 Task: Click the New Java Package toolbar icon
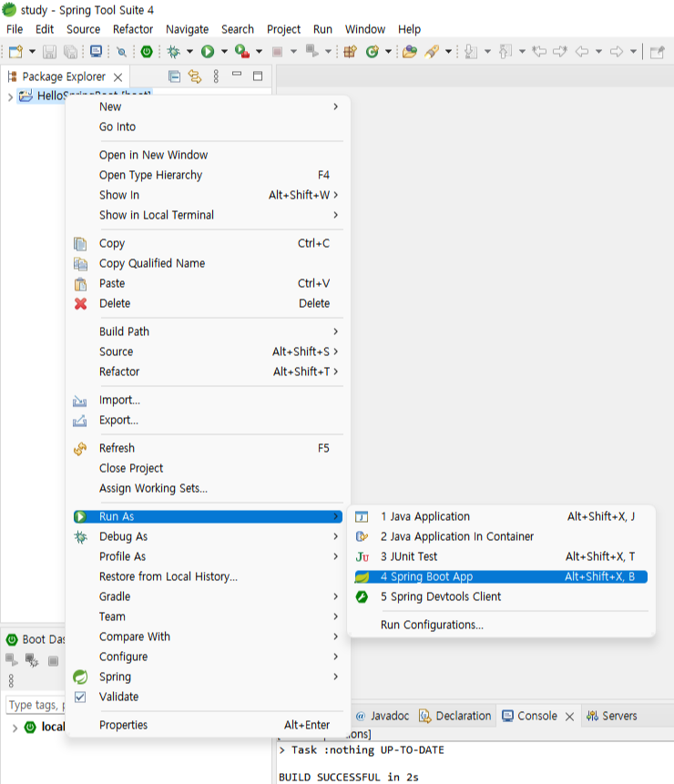pos(350,51)
